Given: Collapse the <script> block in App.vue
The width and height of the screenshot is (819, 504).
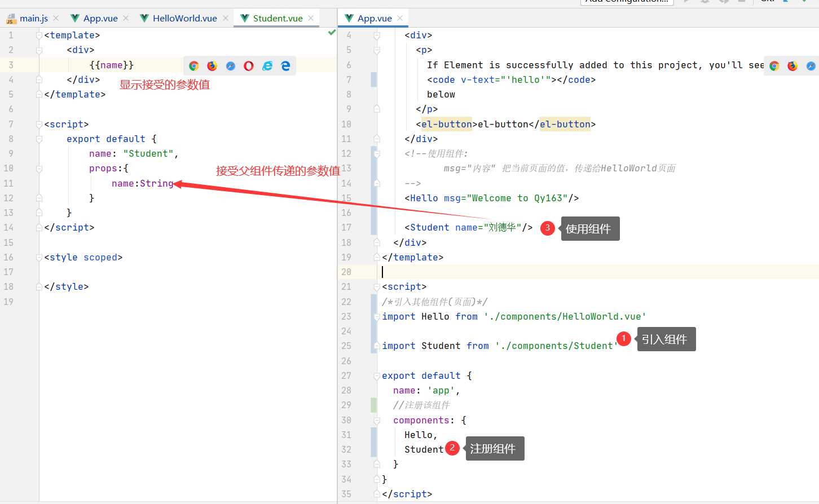Looking at the screenshot, I should tap(377, 287).
